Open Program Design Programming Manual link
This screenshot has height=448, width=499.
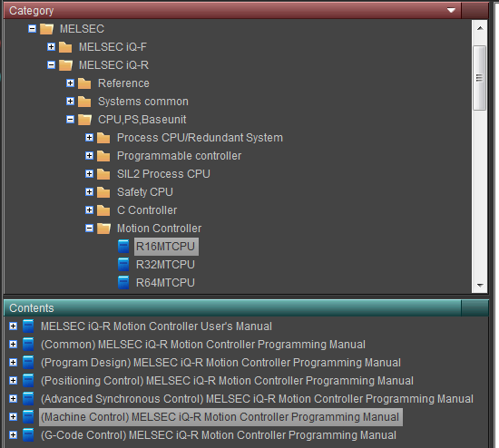coord(220,363)
